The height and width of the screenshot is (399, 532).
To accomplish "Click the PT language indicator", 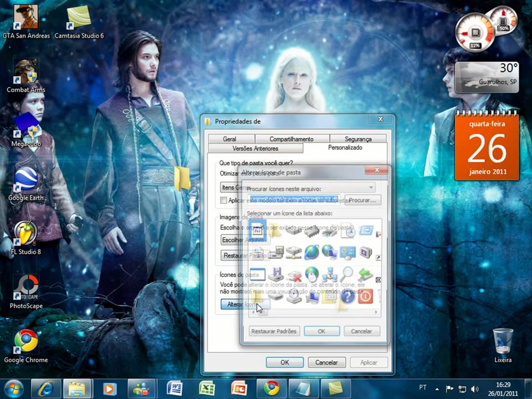I will 423,387.
